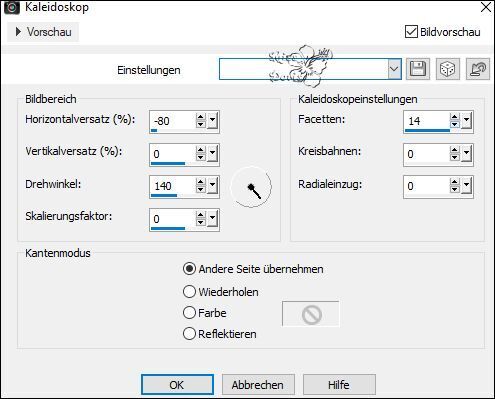The height and width of the screenshot is (399, 495).
Task: Click the save preset floppy disk icon
Action: pyautogui.click(x=418, y=69)
